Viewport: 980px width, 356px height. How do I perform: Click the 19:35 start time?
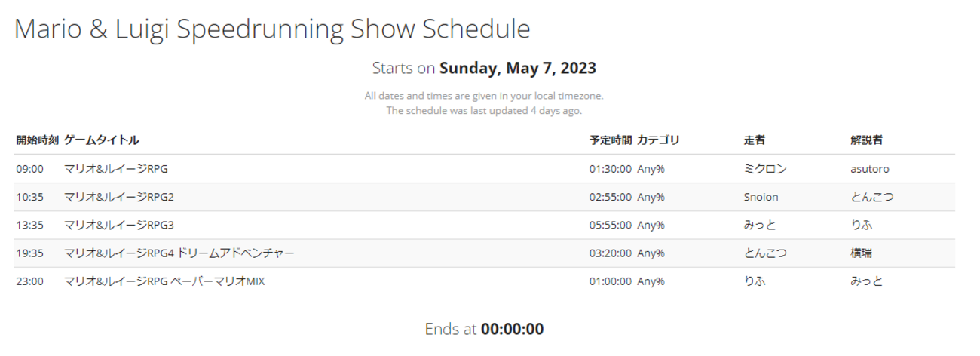tap(30, 253)
